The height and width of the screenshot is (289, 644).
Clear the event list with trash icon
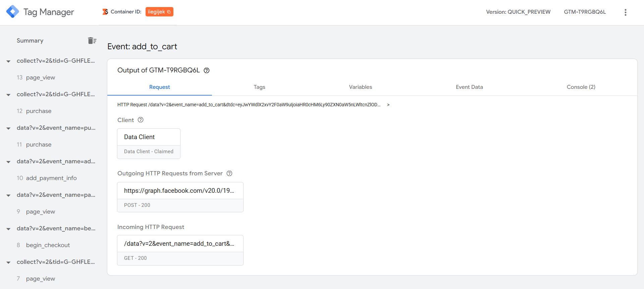point(92,41)
